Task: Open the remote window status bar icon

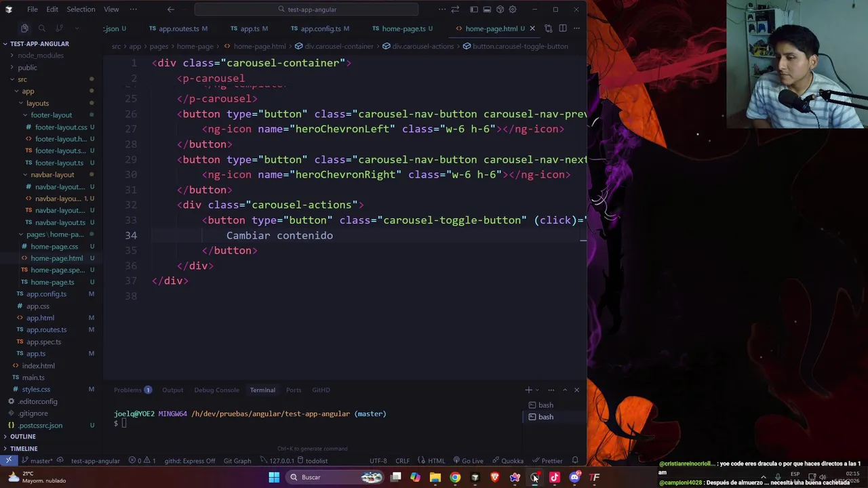Action: (x=9, y=461)
